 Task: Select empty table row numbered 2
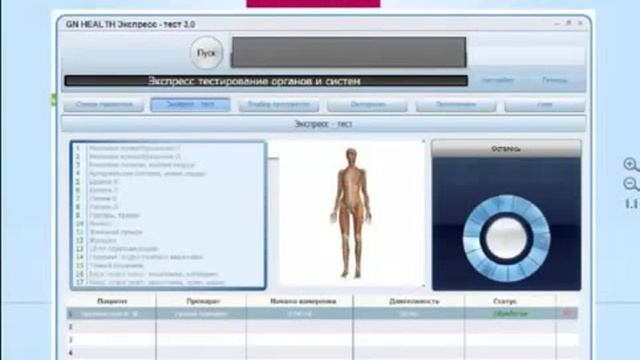point(322,327)
